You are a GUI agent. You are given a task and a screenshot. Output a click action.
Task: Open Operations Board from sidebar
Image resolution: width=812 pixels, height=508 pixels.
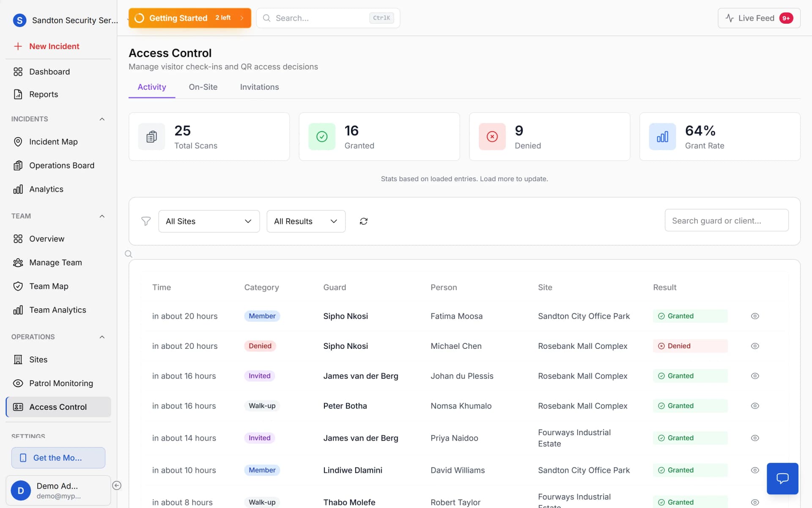pyautogui.click(x=62, y=166)
